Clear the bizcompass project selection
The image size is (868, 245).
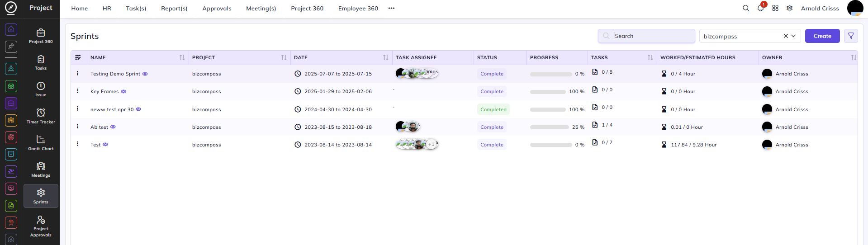tap(786, 36)
